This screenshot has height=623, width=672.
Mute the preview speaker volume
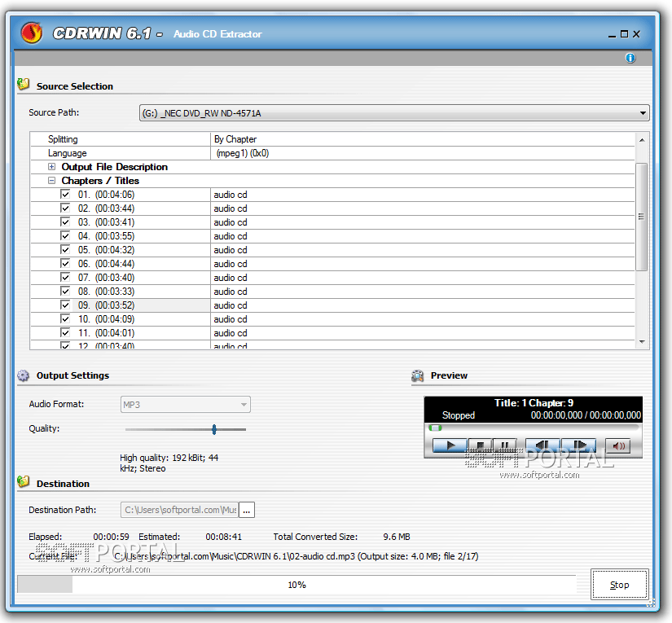[x=619, y=446]
